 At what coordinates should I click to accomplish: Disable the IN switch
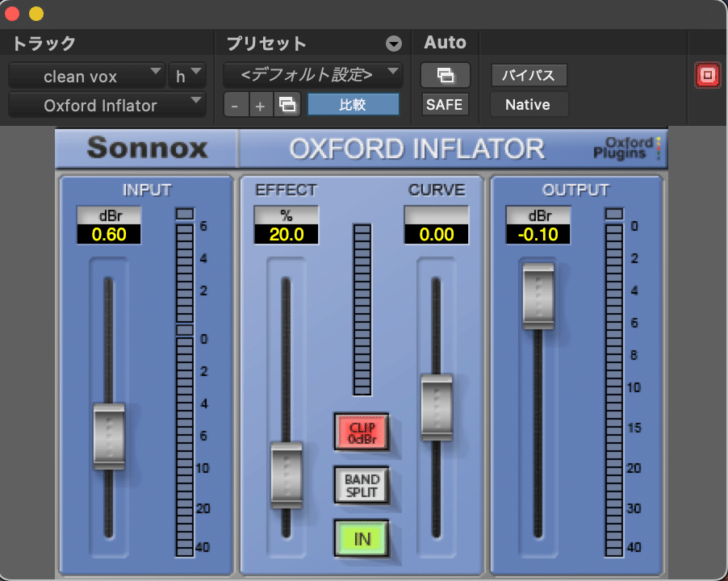(x=362, y=537)
